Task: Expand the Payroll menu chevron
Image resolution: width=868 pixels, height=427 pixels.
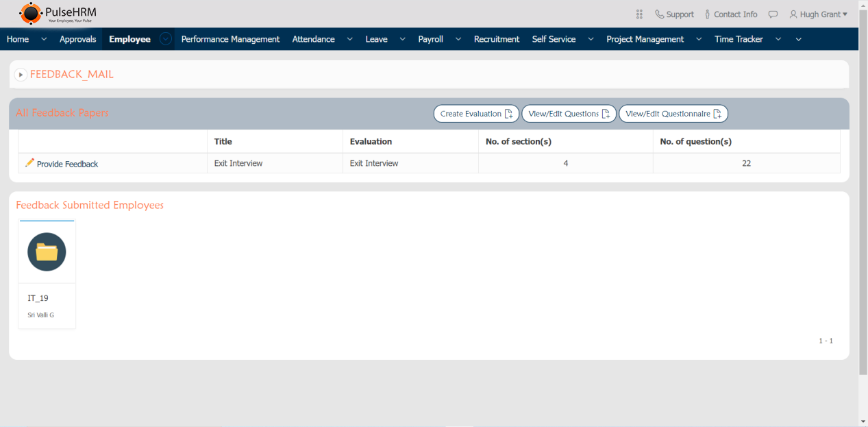Action: coord(458,39)
